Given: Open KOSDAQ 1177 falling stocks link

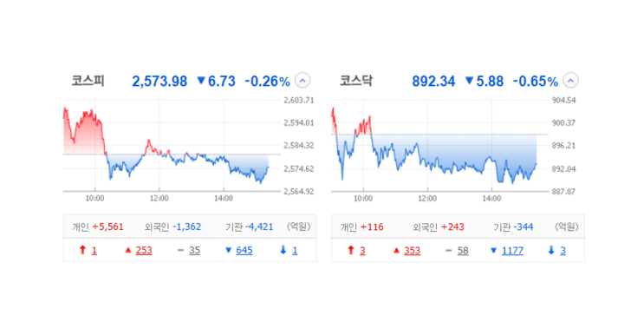Looking at the screenshot, I should click(512, 251).
